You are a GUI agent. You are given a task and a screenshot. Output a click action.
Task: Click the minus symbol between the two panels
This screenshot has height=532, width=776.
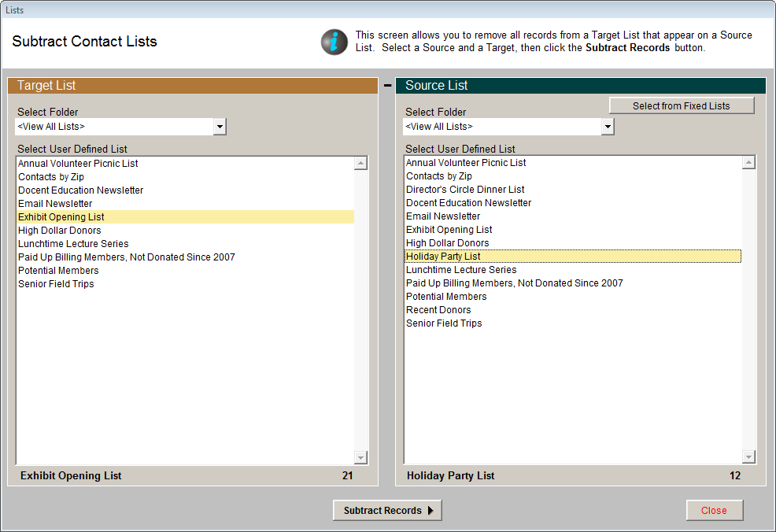pyautogui.click(x=386, y=84)
